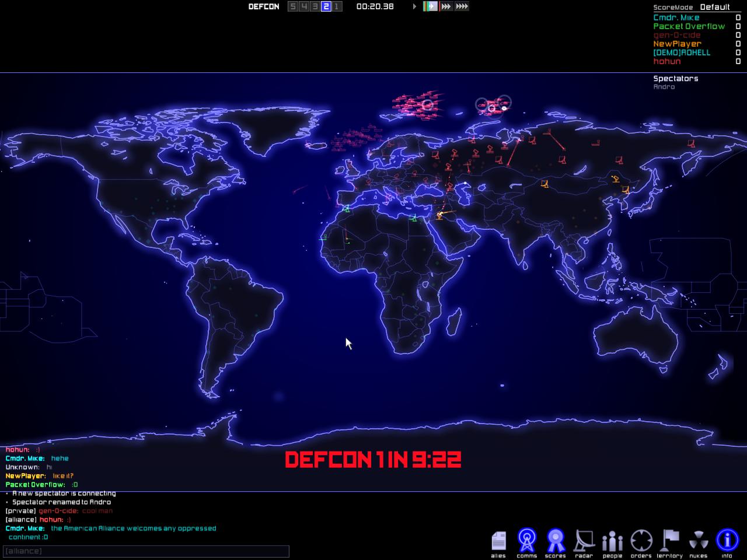The height and width of the screenshot is (560, 747).
Task: Toggle the comms window icon
Action: point(527,541)
